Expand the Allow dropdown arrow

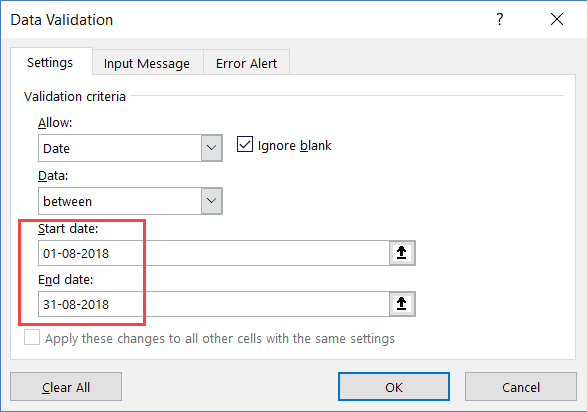tap(212, 148)
